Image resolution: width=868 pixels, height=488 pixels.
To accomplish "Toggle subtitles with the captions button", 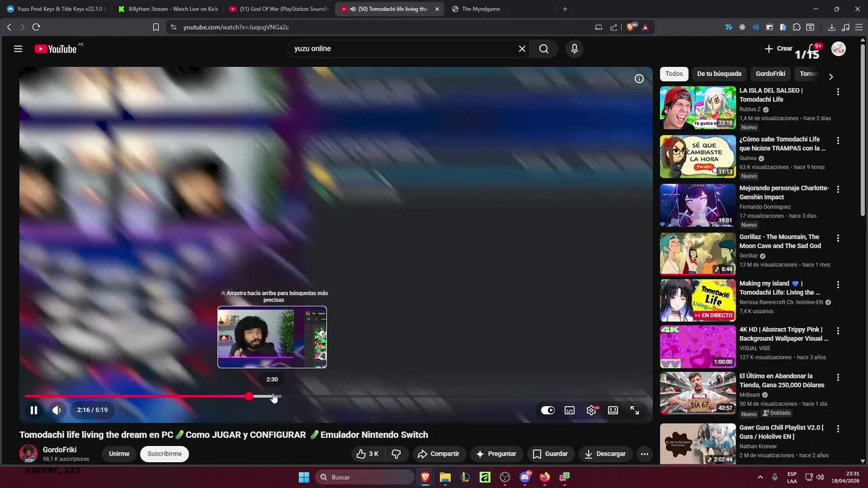I will [x=570, y=410].
